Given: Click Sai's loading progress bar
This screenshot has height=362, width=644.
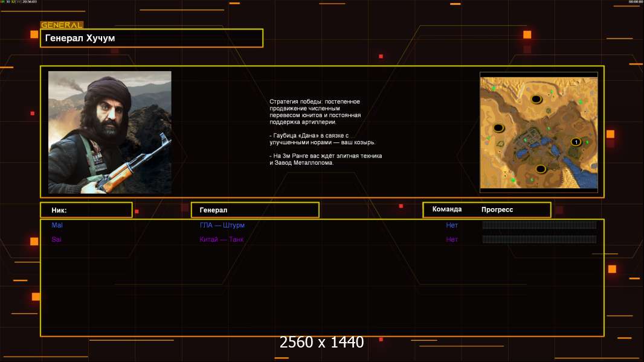Looking at the screenshot, I should [x=539, y=240].
